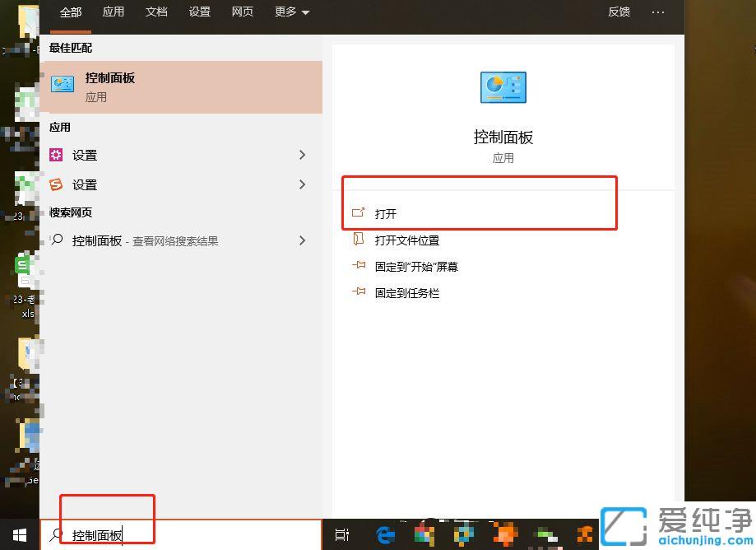The height and width of the screenshot is (550, 756).
Task: Click the 反馈 feedback link
Action: (619, 12)
